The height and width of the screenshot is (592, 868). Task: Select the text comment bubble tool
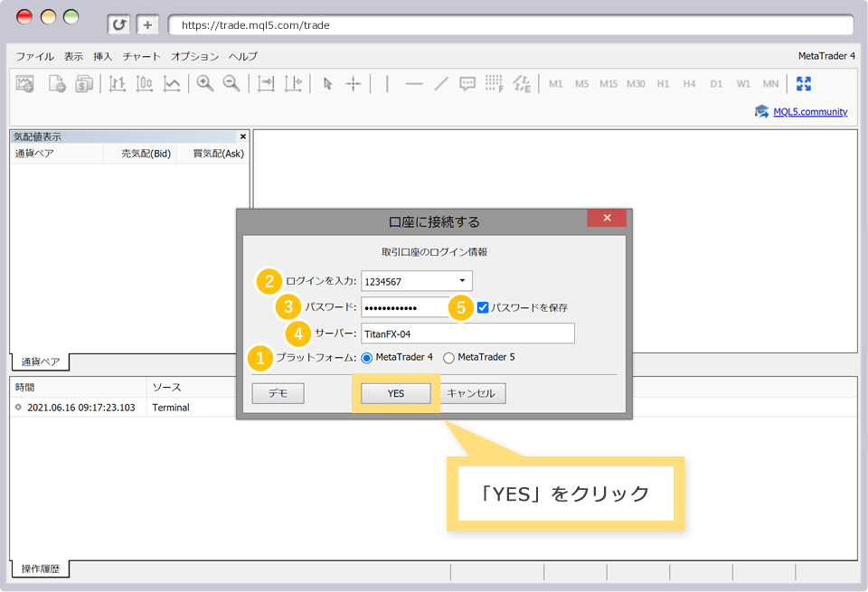tap(467, 84)
